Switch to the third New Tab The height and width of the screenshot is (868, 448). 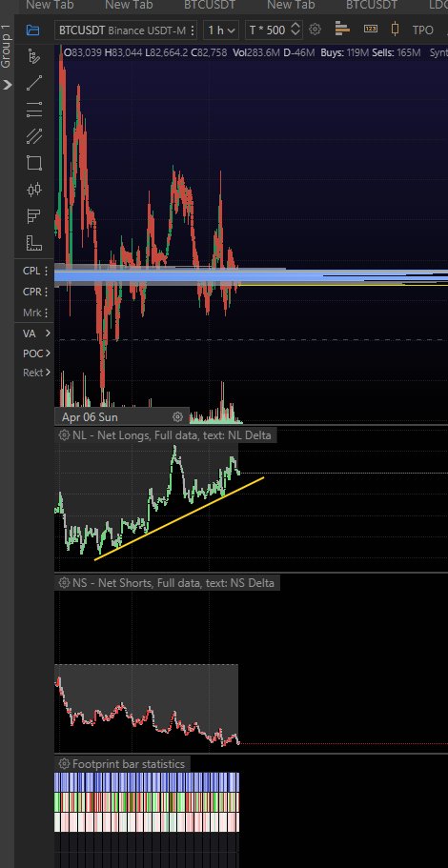click(x=291, y=5)
